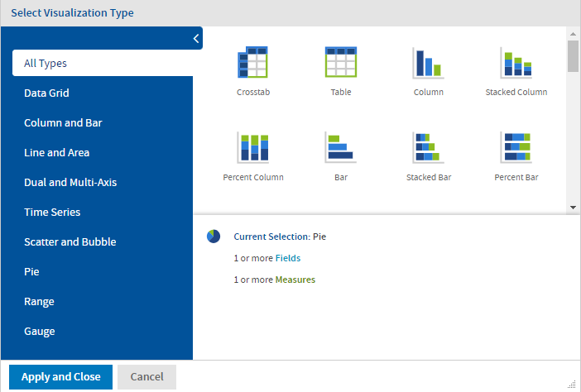Choose the Table visualization icon

[340, 62]
